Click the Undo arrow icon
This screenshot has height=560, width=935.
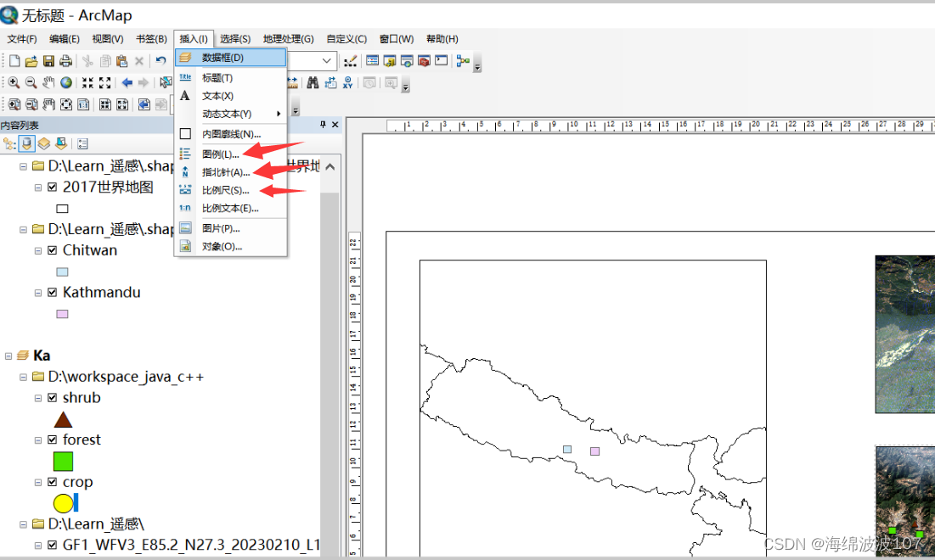[161, 61]
